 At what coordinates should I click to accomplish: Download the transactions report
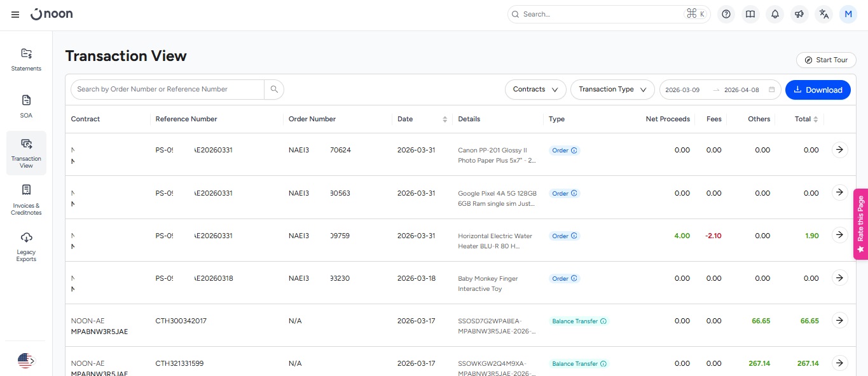coord(818,90)
